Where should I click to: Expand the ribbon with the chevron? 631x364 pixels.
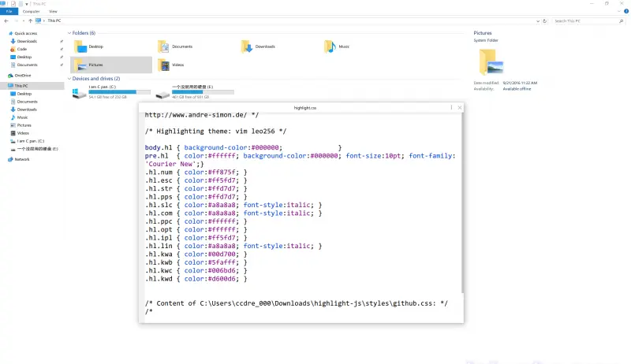click(x=619, y=11)
